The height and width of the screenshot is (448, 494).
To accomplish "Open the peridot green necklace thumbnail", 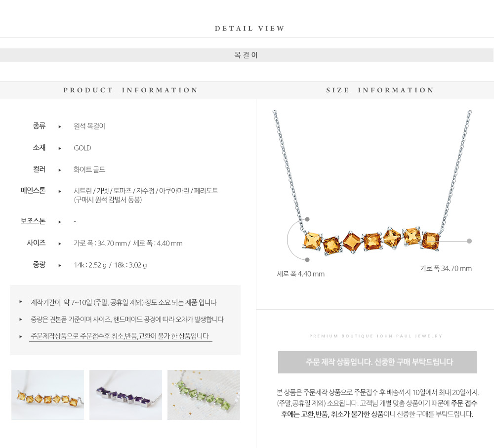I will [x=204, y=395].
